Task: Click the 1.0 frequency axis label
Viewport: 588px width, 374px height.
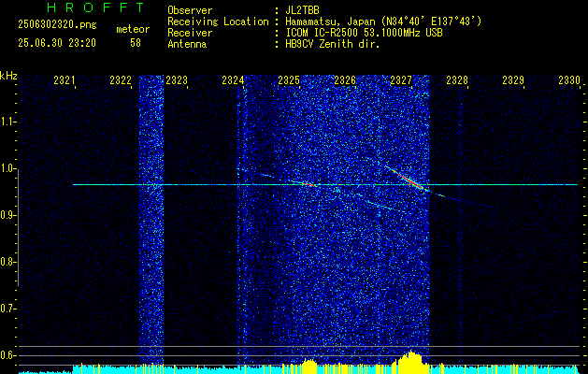Action: coord(7,168)
